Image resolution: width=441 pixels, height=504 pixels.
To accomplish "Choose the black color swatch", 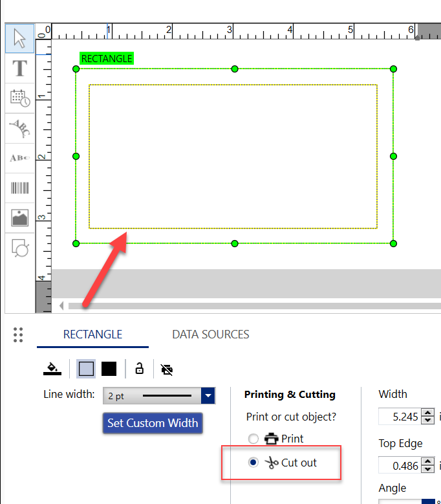I will coord(109,369).
